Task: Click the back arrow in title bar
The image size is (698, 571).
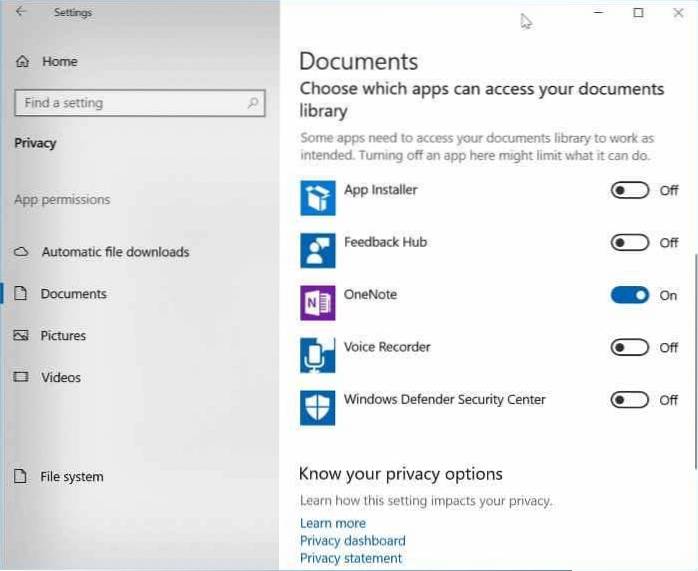Action: pyautogui.click(x=22, y=13)
